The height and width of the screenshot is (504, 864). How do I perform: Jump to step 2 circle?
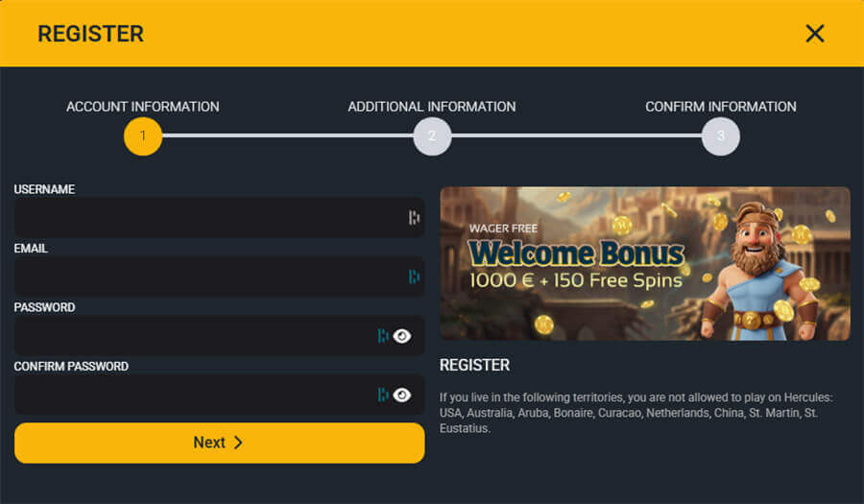pos(432,136)
